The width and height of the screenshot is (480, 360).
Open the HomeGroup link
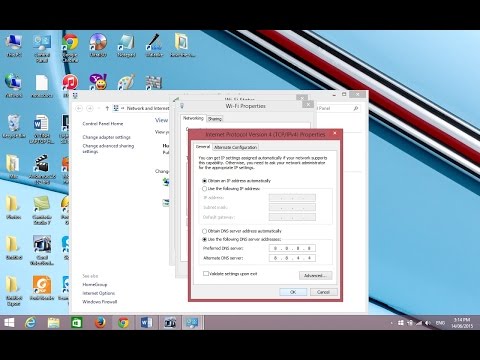click(x=95, y=285)
